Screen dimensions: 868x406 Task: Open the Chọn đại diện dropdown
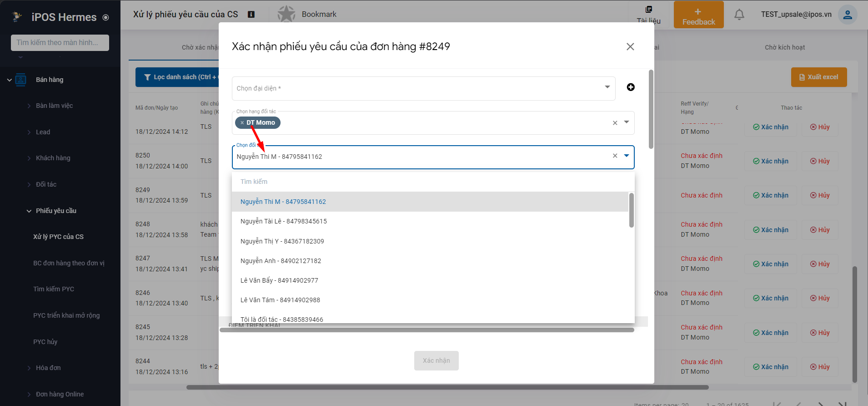[x=423, y=88]
